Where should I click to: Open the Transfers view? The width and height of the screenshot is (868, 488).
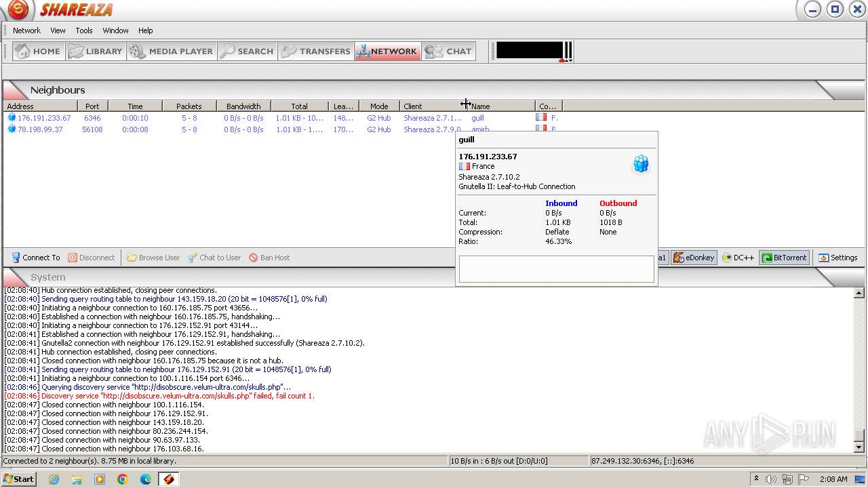coord(316,51)
